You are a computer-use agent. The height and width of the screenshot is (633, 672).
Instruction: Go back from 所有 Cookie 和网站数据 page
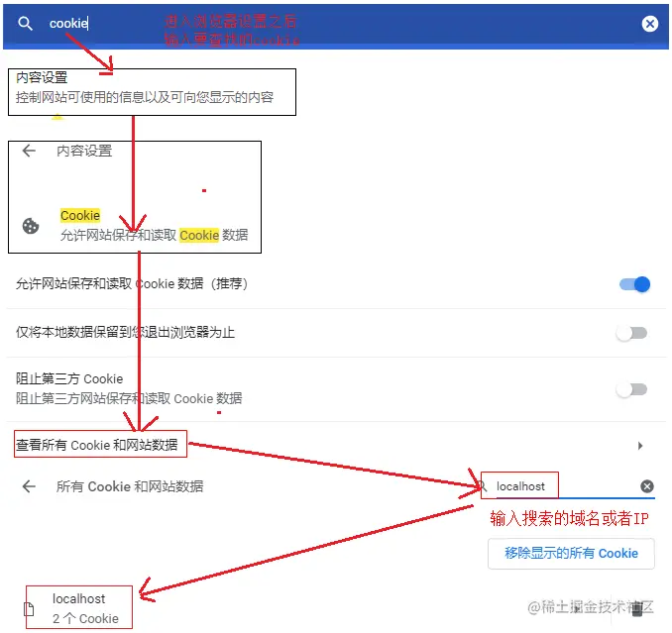click(x=29, y=486)
